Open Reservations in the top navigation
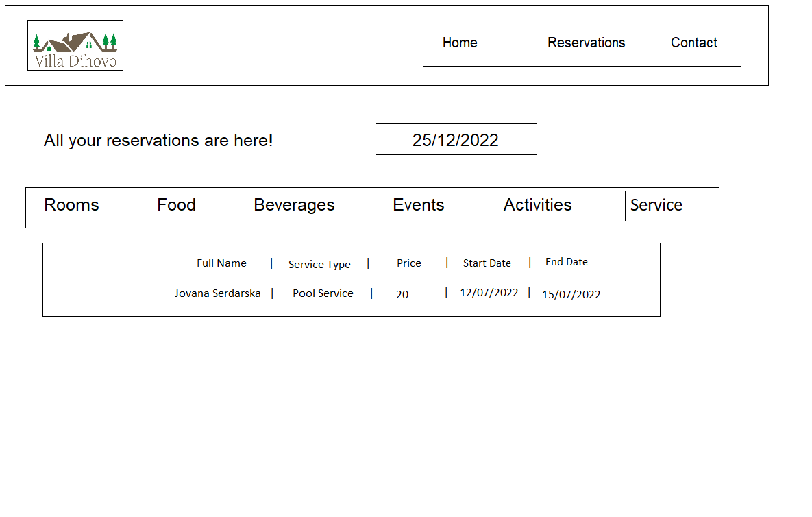 pyautogui.click(x=586, y=43)
